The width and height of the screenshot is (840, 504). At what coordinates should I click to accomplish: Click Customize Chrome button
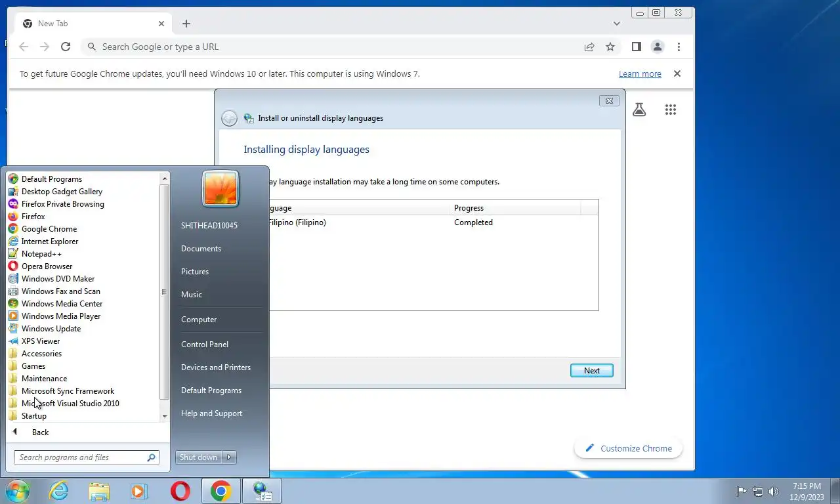pos(628,448)
